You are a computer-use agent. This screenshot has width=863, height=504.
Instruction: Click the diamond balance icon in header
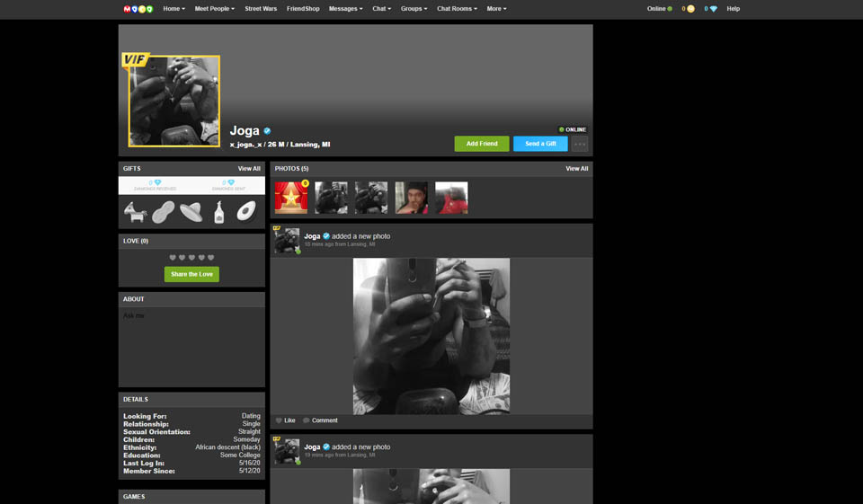714,9
